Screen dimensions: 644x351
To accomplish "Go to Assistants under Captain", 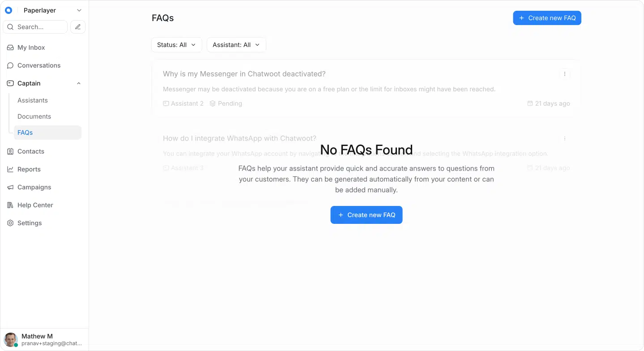I will tap(33, 100).
